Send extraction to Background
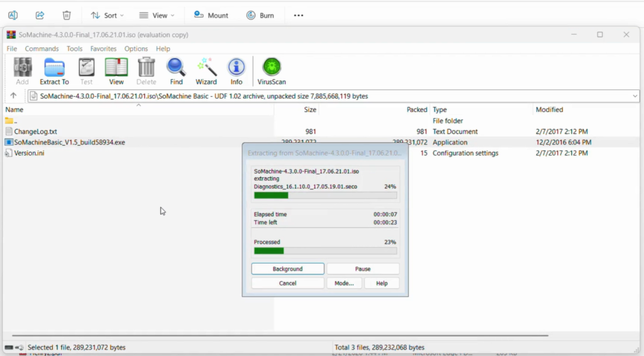Screen dimensions: 644x356 pos(287,269)
